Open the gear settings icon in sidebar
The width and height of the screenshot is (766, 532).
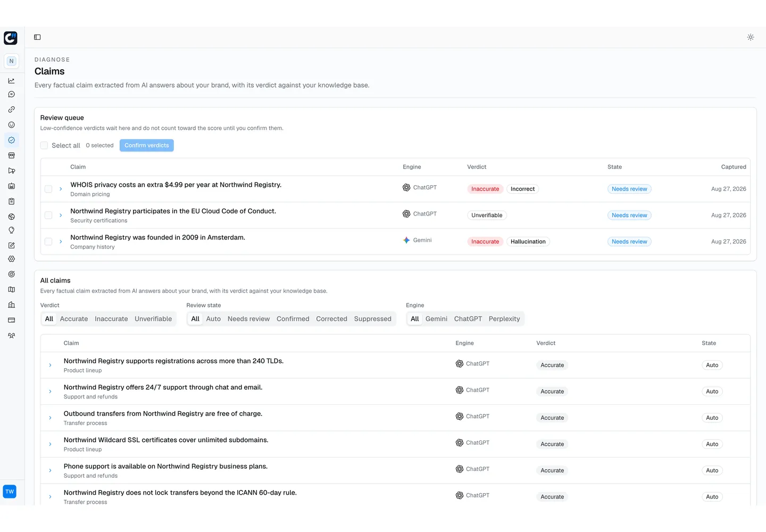click(11, 259)
